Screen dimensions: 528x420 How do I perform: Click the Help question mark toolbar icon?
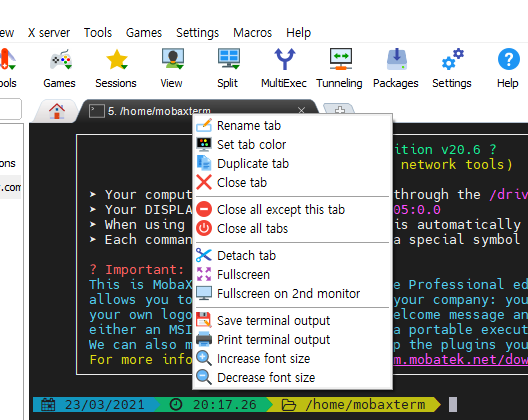(x=508, y=59)
